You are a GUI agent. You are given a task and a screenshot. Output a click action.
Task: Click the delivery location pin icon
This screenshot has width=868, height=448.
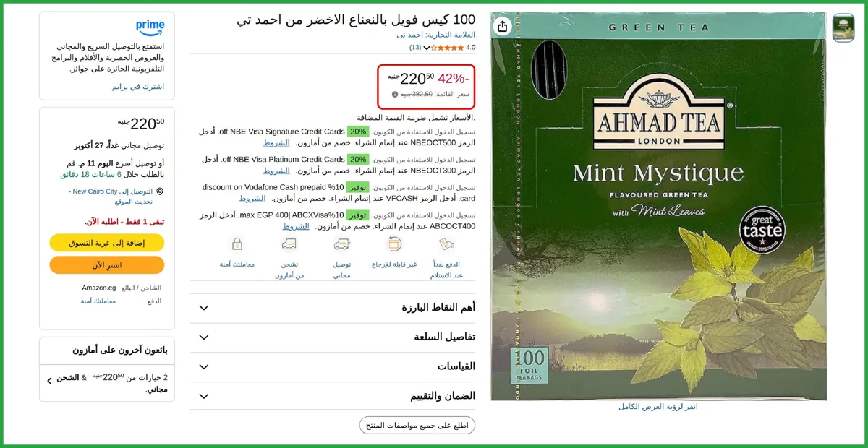160,191
